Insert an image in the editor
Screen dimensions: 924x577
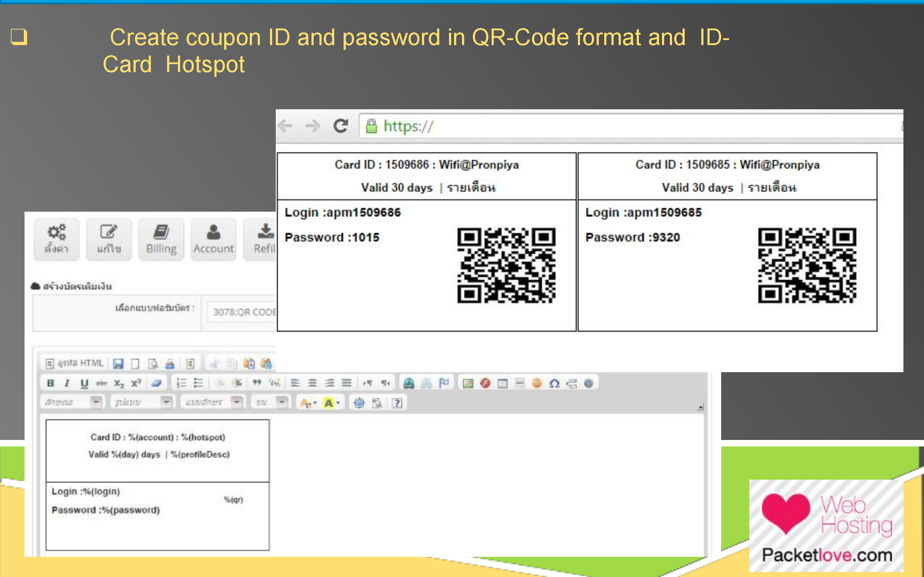[x=468, y=383]
